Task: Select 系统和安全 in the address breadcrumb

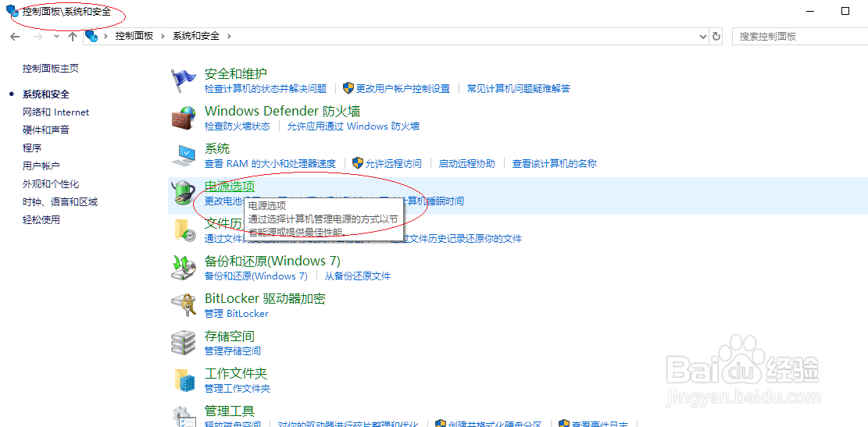Action: [196, 36]
